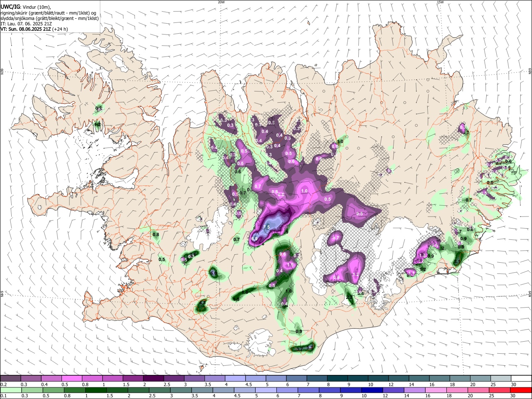Click the '14' label in the top legend row

411,384
